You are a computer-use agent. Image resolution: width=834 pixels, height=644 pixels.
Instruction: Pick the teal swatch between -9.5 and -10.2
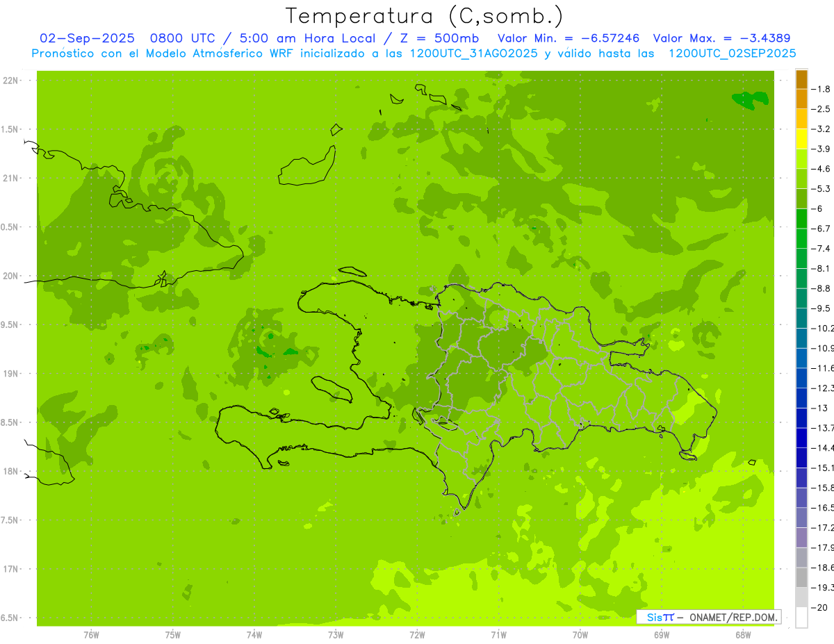[801, 318]
